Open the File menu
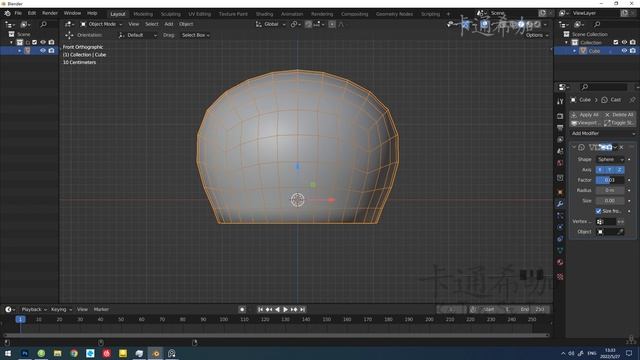Screen dimensions: 640x360 pyautogui.click(x=18, y=13)
